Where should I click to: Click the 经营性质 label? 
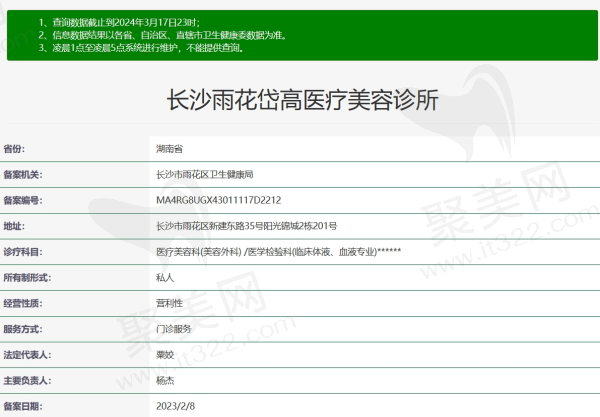click(23, 303)
